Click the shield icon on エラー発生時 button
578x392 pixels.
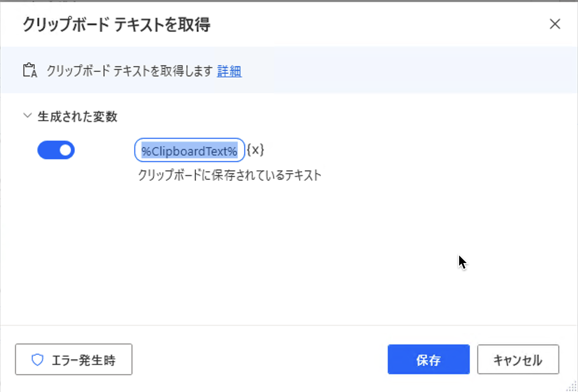[x=37, y=359]
